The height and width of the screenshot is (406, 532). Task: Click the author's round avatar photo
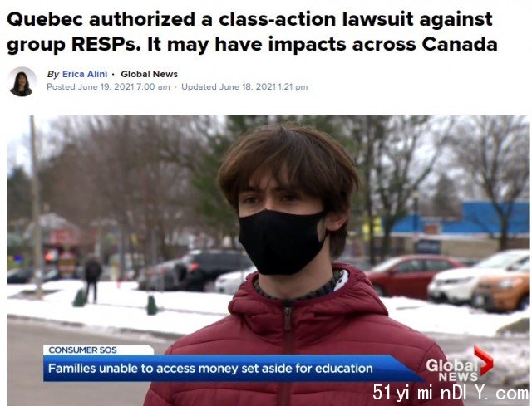pos(22,81)
